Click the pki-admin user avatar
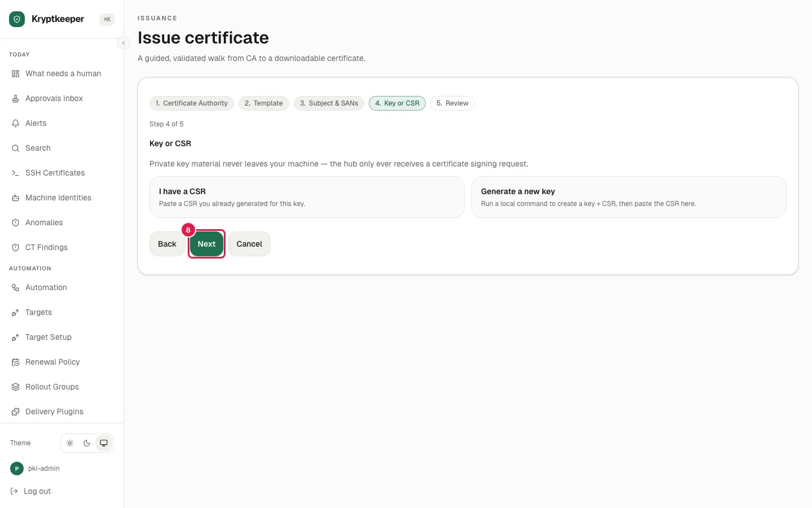812x508 pixels. (17, 468)
